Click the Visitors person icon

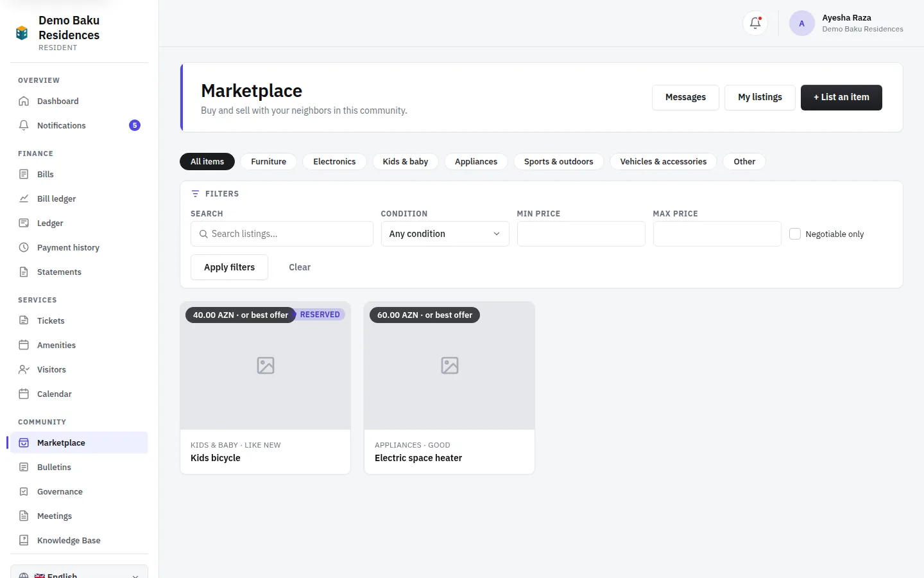click(24, 369)
